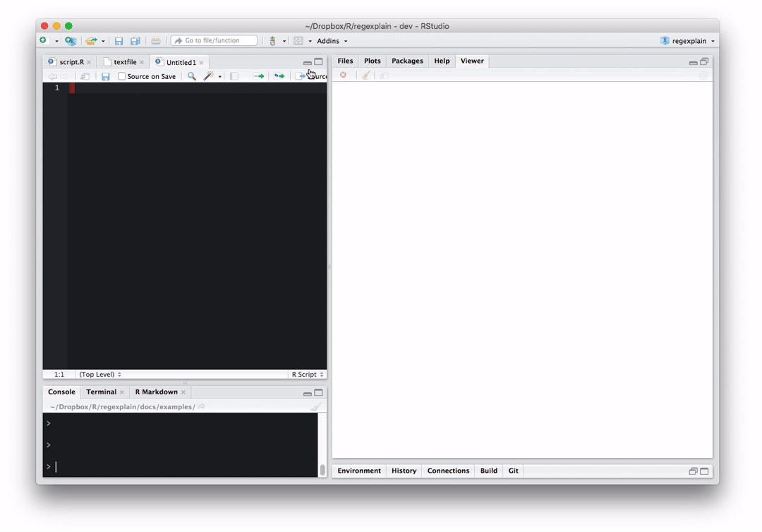762x532 pixels.
Task: Switch to the Git tab
Action: click(513, 471)
